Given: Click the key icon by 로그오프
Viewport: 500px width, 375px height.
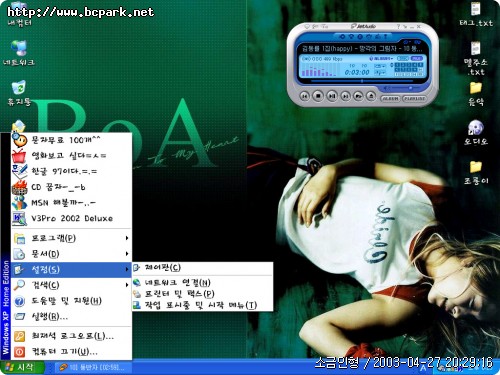Looking at the screenshot, I should (19, 336).
